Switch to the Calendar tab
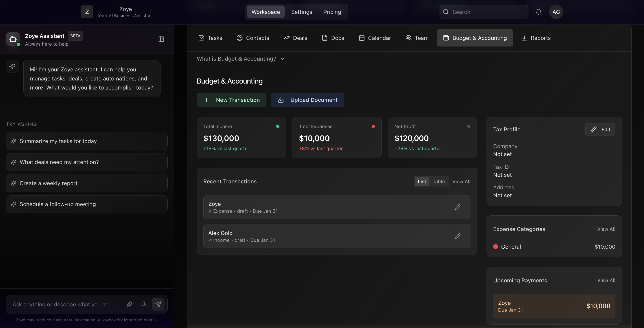 pos(375,38)
